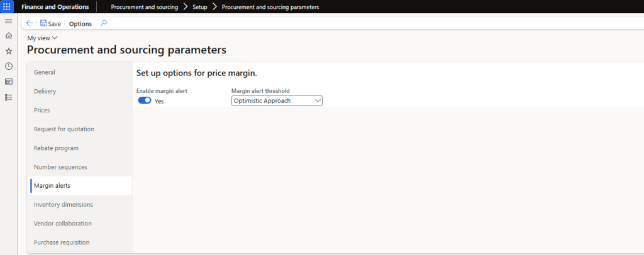Viewport: 644px width, 255px height.
Task: Open Margin alert threshold dropdown
Action: click(x=277, y=100)
